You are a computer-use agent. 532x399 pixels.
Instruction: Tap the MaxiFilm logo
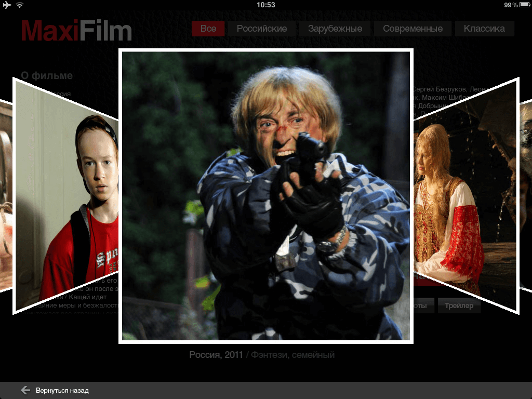[76, 31]
